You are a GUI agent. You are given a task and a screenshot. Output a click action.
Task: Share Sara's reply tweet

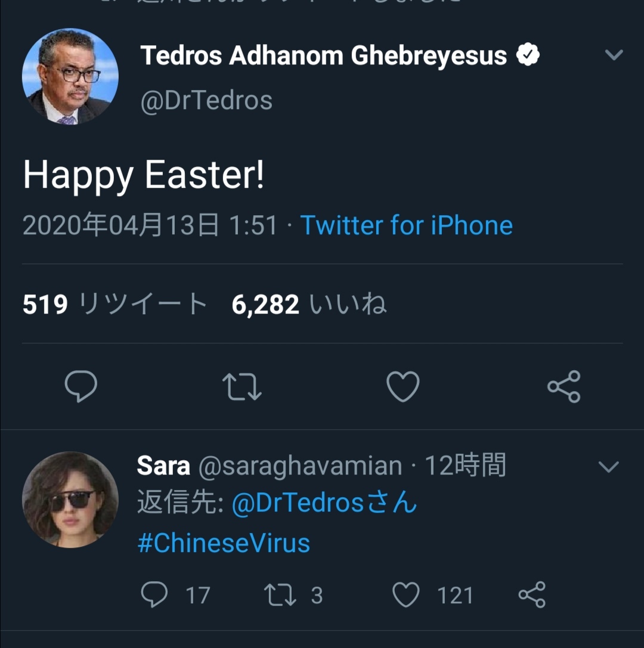[x=532, y=595]
